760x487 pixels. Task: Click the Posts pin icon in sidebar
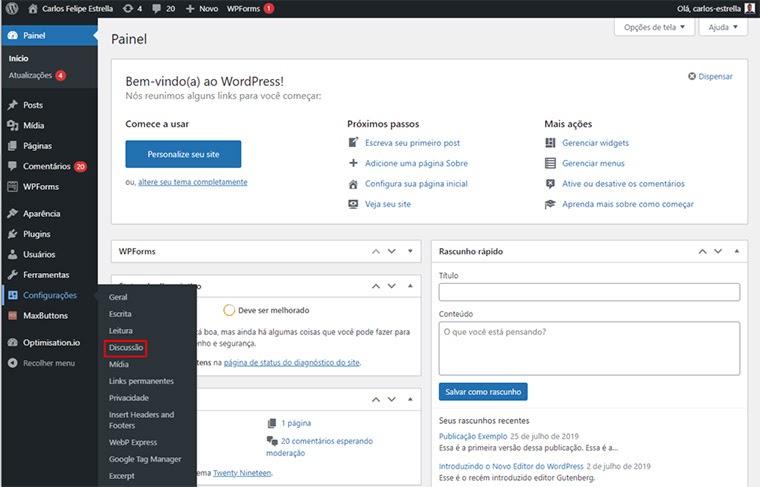pyautogui.click(x=12, y=105)
